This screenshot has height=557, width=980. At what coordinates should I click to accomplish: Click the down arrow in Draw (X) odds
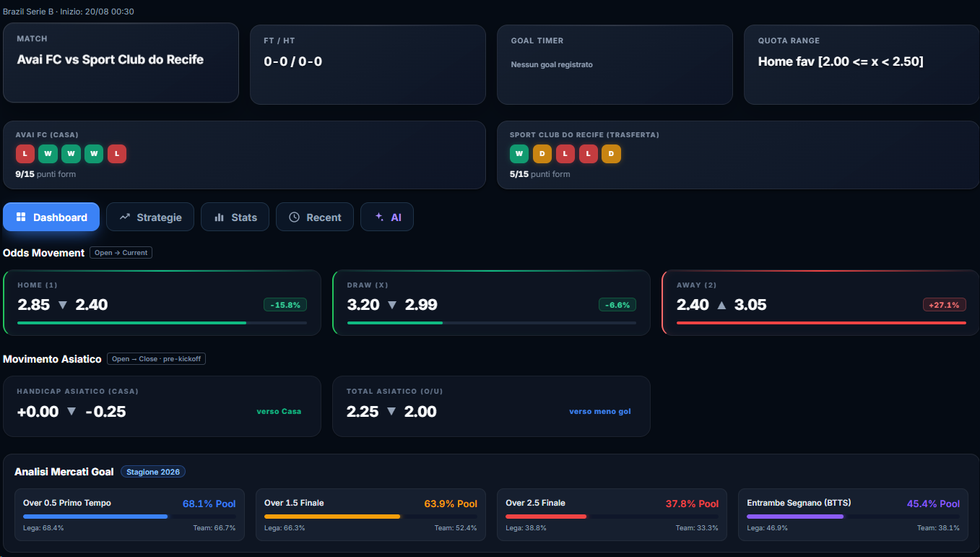click(x=392, y=305)
